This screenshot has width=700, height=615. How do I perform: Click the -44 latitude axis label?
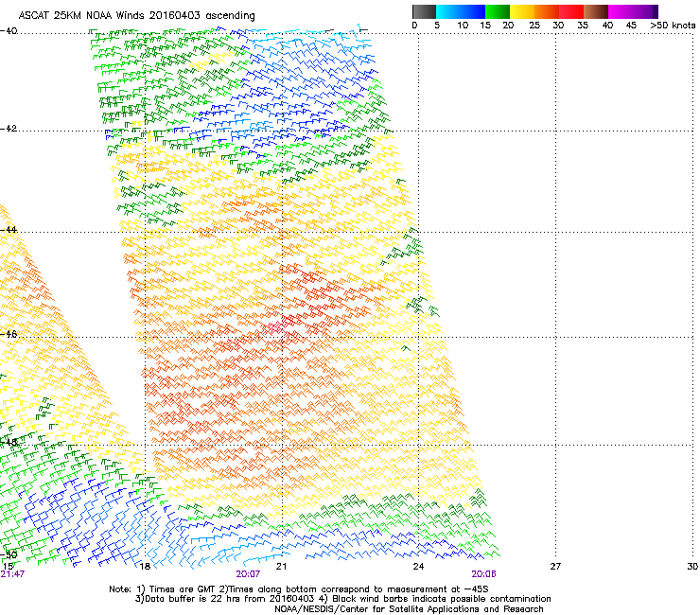(x=9, y=230)
